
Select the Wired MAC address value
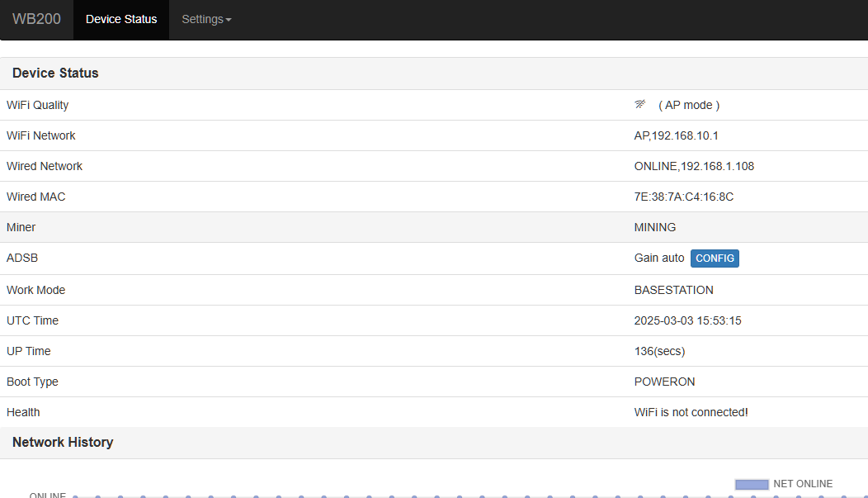[x=683, y=197]
